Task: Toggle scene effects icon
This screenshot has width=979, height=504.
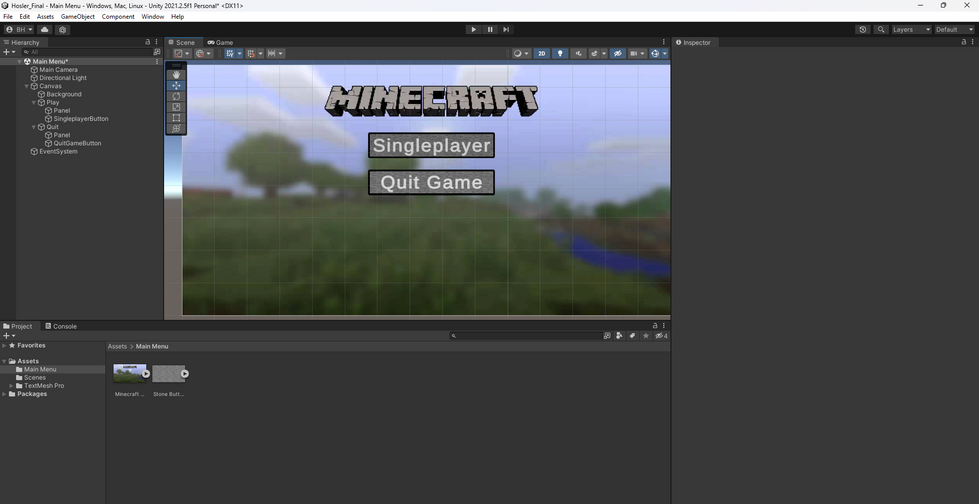Action: point(594,54)
